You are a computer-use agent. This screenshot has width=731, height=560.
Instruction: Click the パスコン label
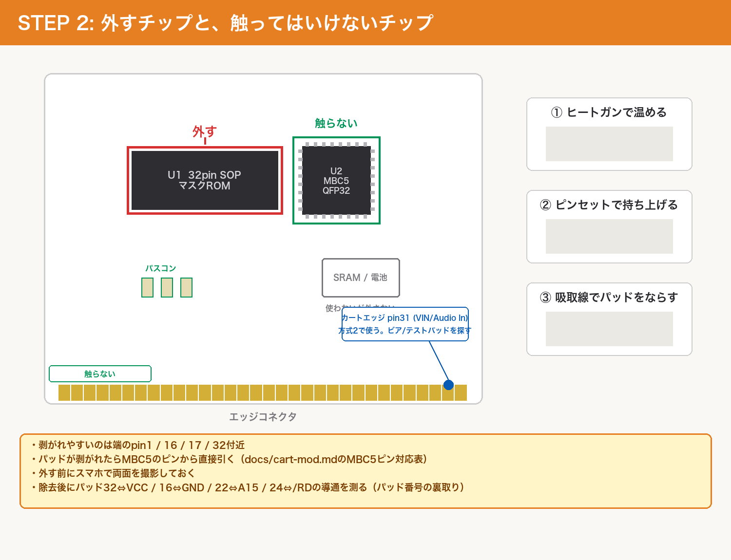(160, 268)
